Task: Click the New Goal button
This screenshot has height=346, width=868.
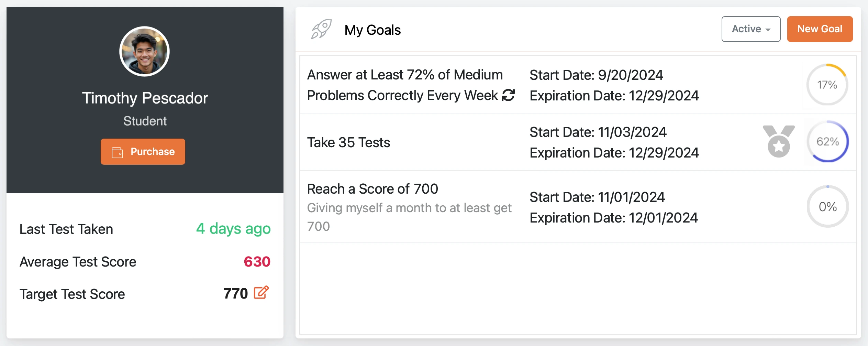Action: (820, 29)
